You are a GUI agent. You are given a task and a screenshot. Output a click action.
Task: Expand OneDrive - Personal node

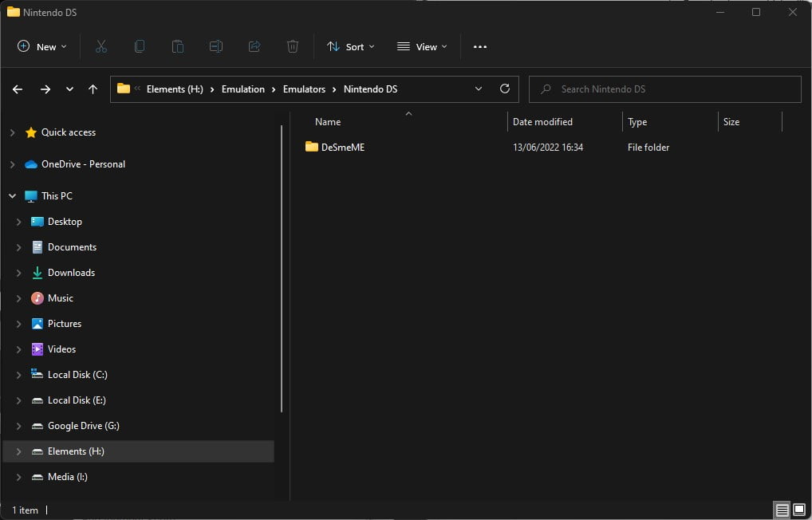(13, 164)
